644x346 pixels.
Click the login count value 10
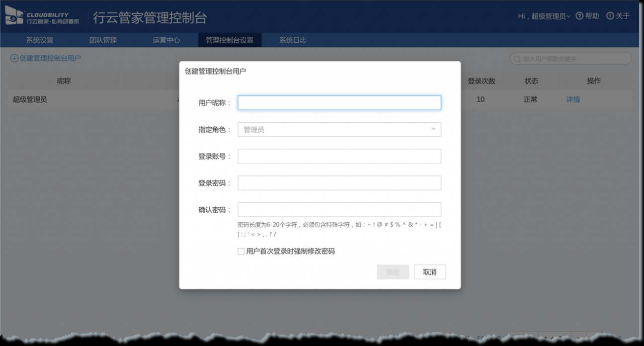point(480,100)
